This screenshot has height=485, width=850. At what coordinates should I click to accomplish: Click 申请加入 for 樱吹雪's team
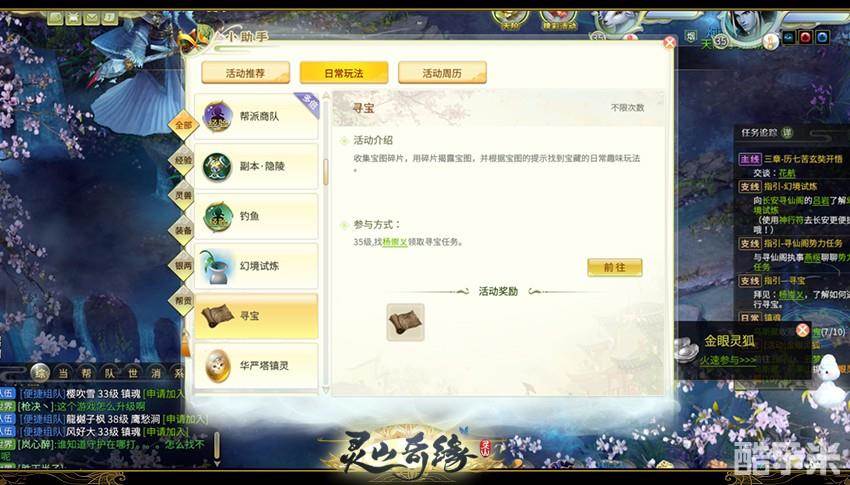(x=163, y=394)
